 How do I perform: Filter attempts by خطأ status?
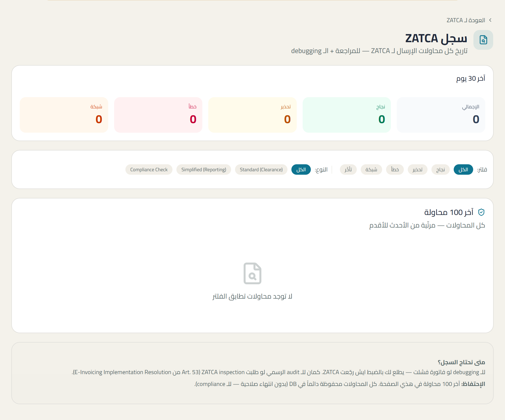(395, 170)
